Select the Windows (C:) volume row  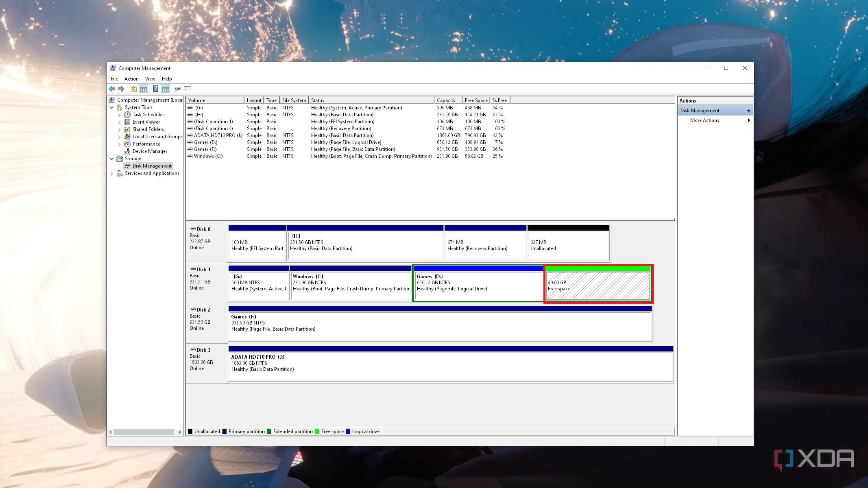pos(346,156)
